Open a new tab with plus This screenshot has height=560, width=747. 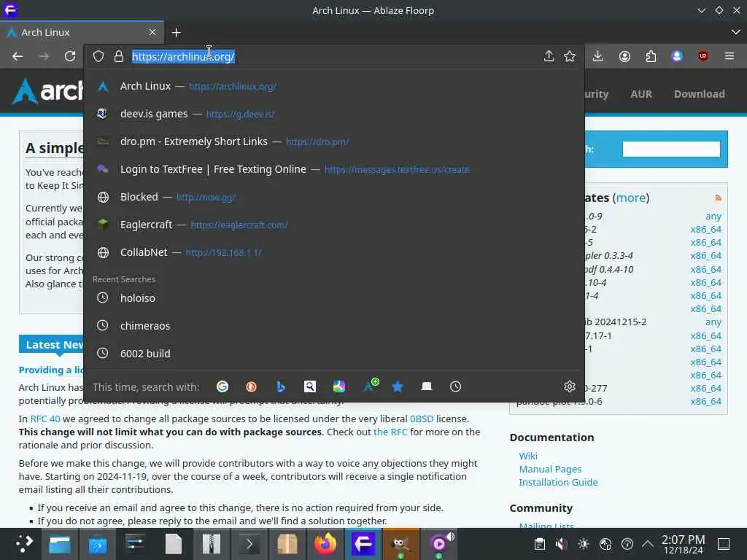coord(177,32)
